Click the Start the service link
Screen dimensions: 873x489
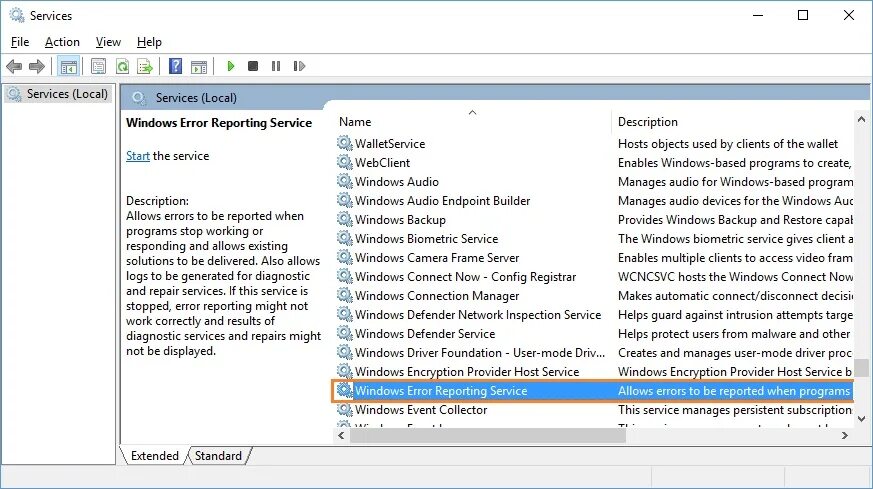(138, 156)
